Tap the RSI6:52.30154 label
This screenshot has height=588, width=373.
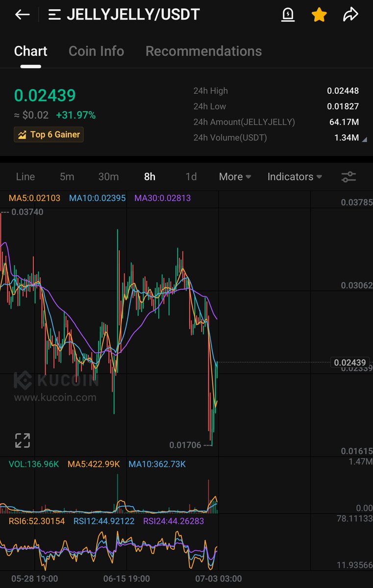coord(37,521)
